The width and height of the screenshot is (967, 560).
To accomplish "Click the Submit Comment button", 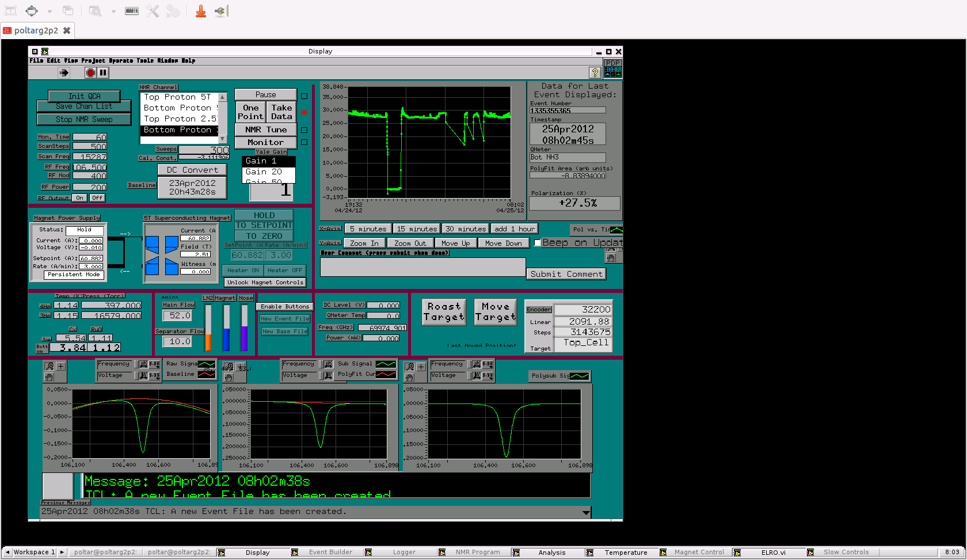I will [566, 274].
